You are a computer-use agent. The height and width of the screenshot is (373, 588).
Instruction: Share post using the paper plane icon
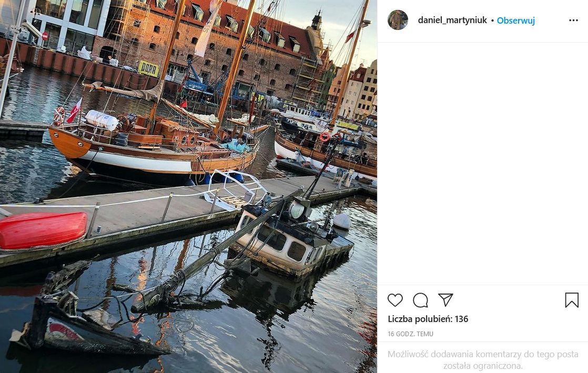(x=445, y=300)
